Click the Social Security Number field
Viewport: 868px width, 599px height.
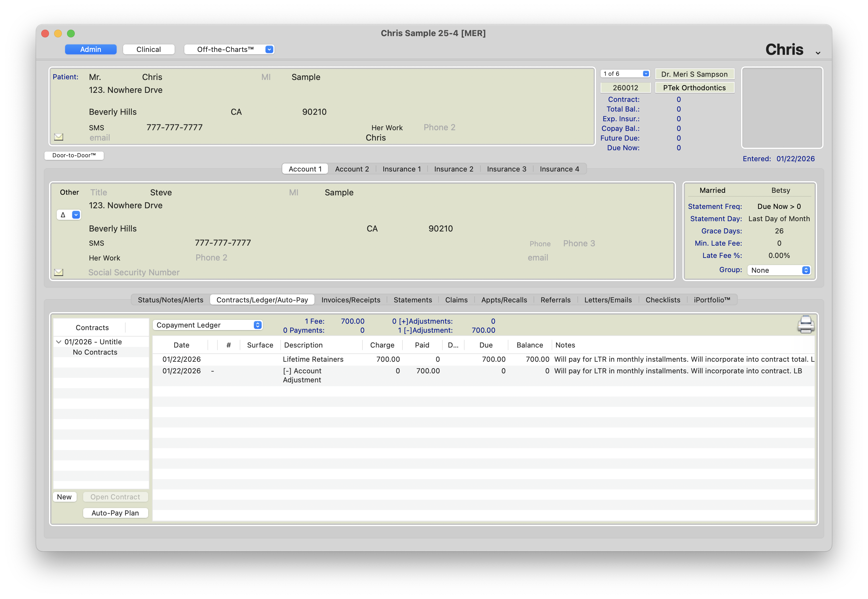(x=134, y=272)
